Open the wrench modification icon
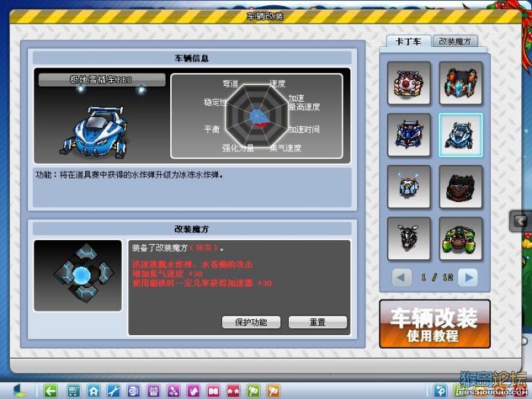532x399 pixels. point(113,391)
